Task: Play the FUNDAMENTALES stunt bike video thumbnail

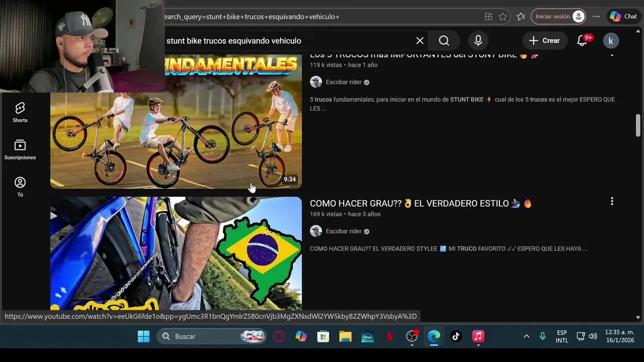Action: [x=176, y=122]
